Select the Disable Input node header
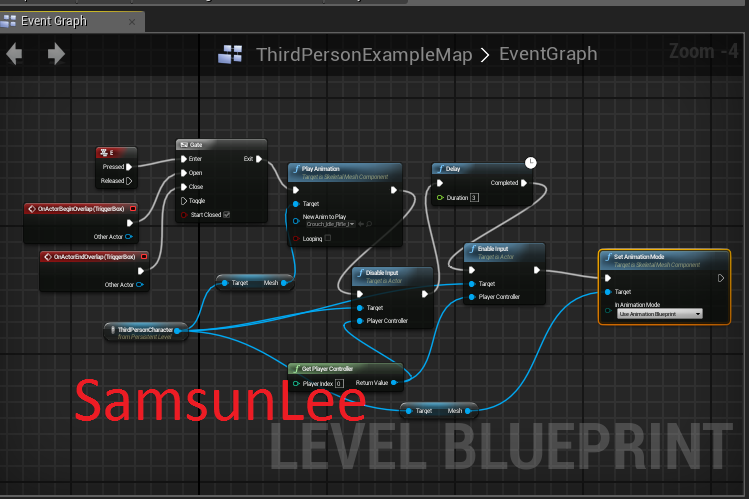 (393, 276)
